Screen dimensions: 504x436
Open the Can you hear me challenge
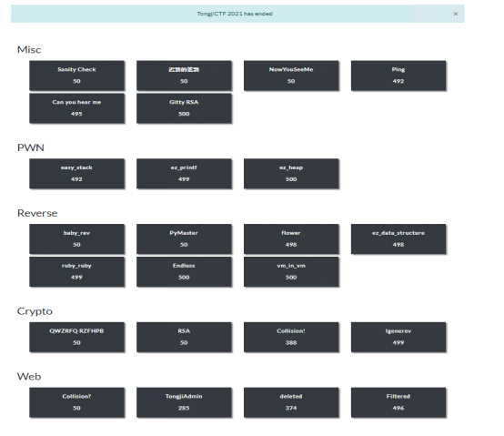pyautogui.click(x=76, y=108)
